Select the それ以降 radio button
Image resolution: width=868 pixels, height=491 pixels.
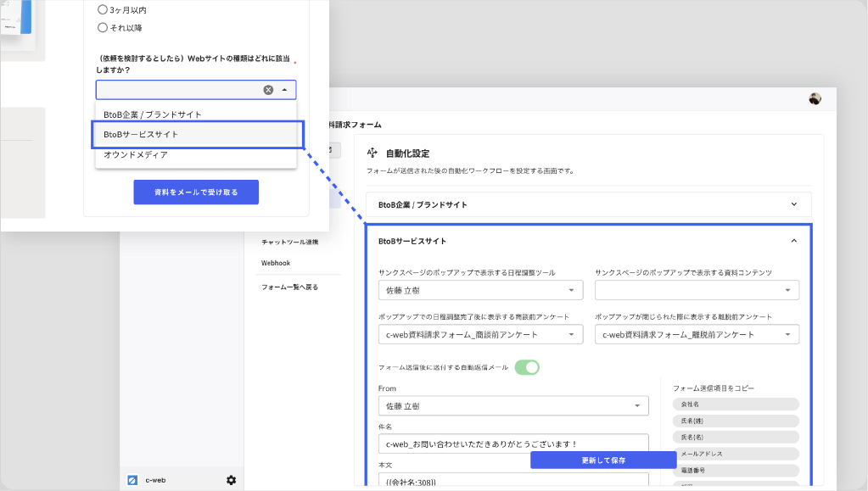[x=103, y=28]
